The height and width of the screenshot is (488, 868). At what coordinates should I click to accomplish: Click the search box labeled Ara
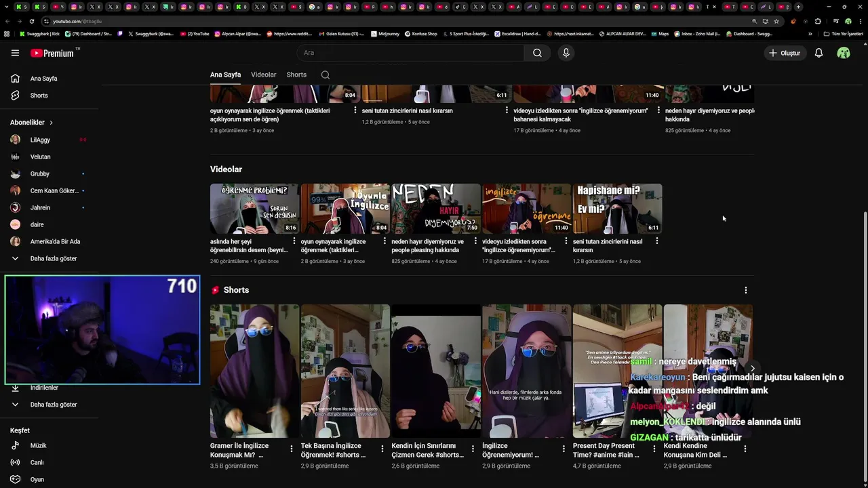410,53
